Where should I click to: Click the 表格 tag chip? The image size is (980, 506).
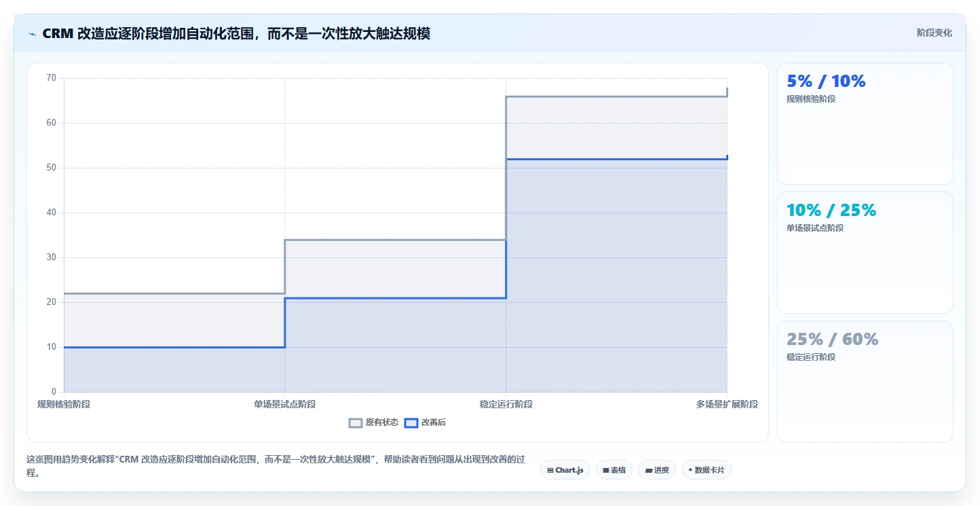click(x=614, y=470)
